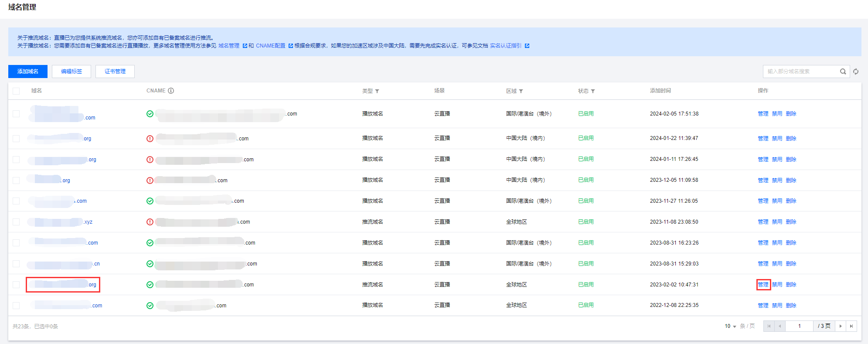Go to the first page
Viewport: 868px width, 344px height.
tap(769, 326)
